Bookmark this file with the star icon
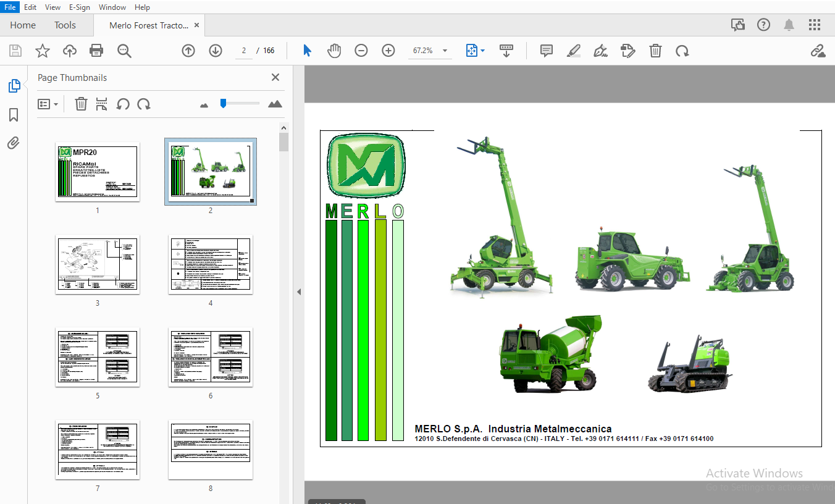 [42, 51]
